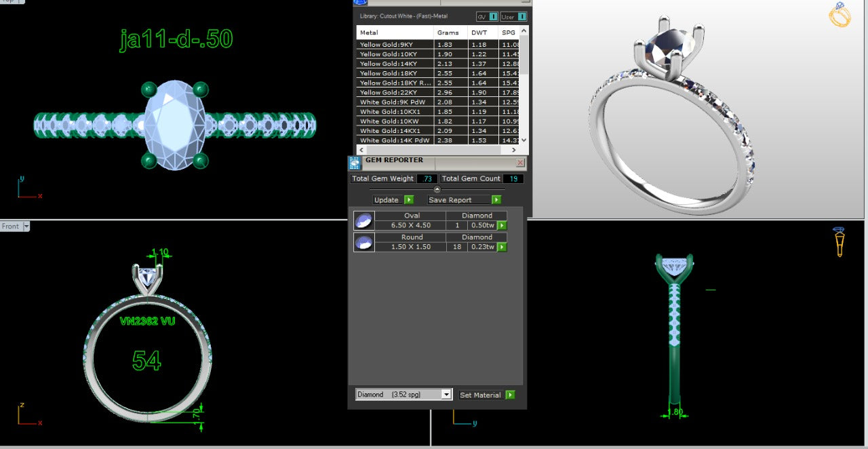Click the metal table scroll-down arrow
This screenshot has height=449, width=868.
pos(524,140)
